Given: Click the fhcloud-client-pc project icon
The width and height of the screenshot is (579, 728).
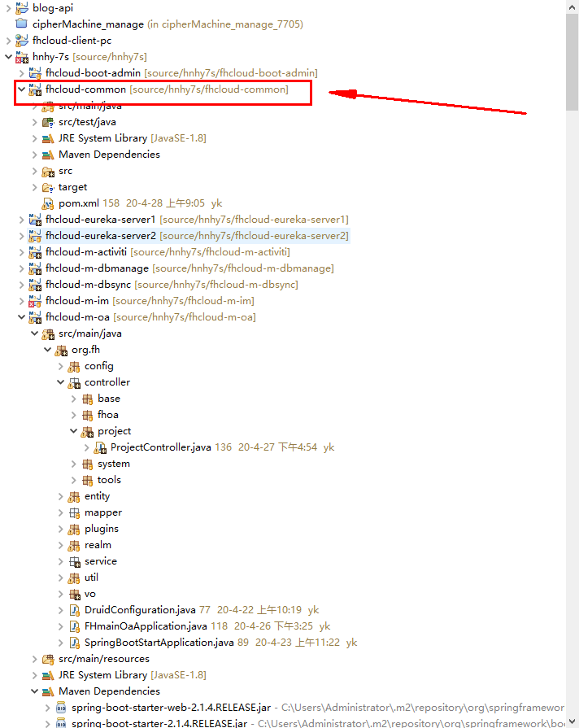Looking at the screenshot, I should pyautogui.click(x=22, y=41).
